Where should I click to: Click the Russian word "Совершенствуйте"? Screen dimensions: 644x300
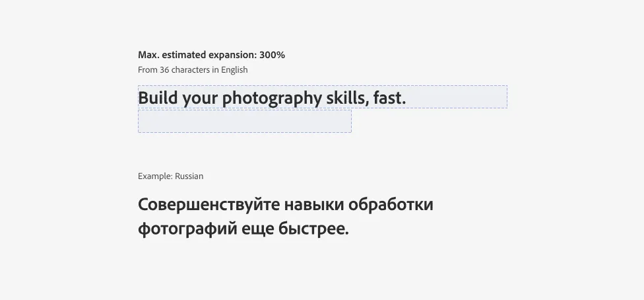pos(208,205)
